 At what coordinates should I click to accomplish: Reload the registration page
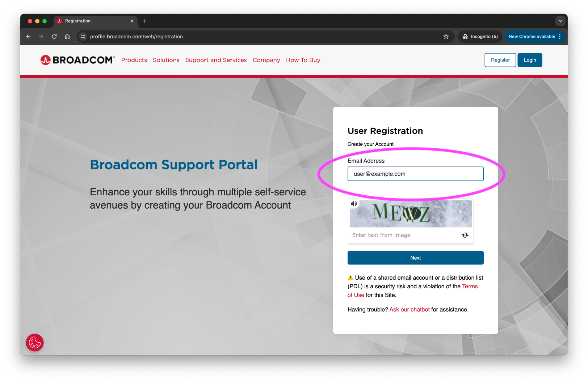pyautogui.click(x=54, y=37)
